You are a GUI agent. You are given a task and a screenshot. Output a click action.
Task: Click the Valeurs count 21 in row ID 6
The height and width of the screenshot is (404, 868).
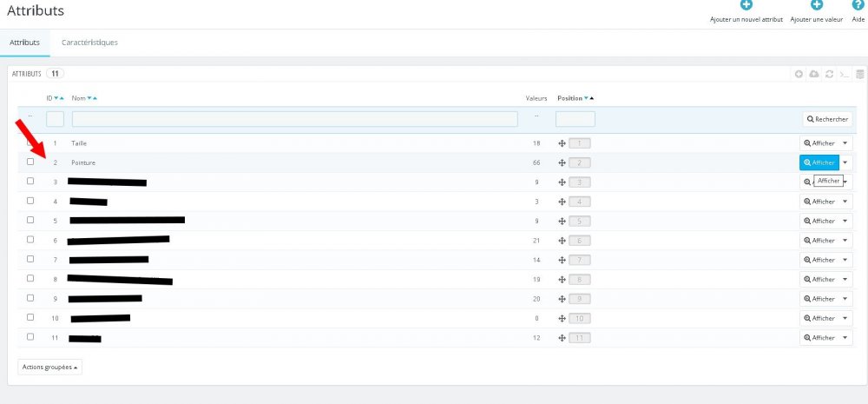[x=536, y=241]
